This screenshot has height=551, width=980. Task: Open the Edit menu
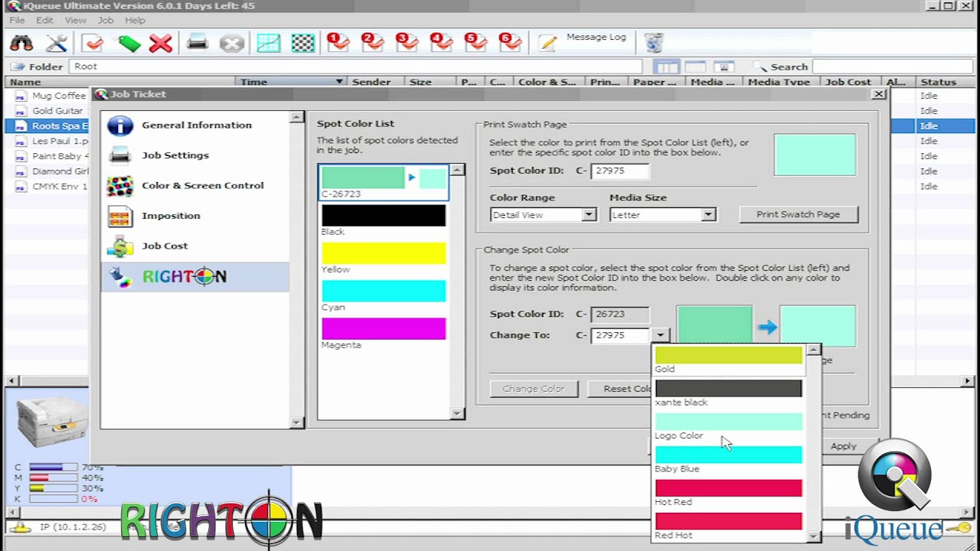point(44,20)
